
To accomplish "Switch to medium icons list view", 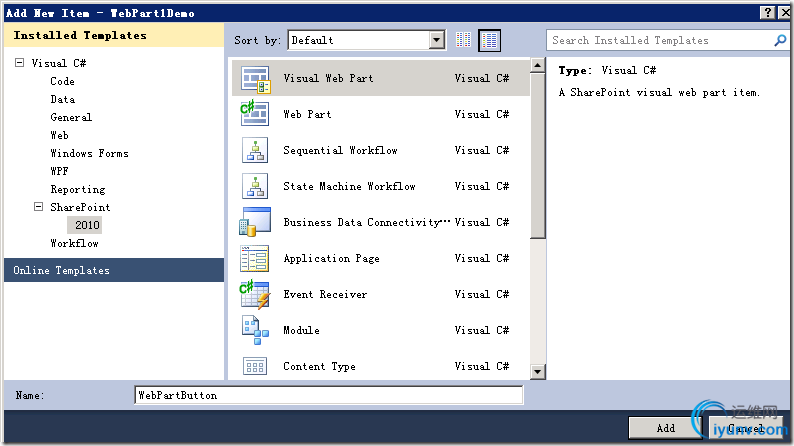I will coord(490,40).
